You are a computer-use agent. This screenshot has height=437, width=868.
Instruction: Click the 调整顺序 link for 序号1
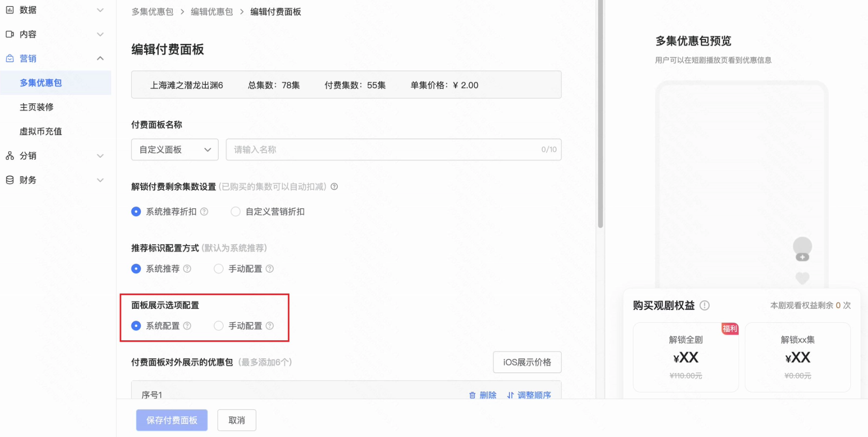534,395
